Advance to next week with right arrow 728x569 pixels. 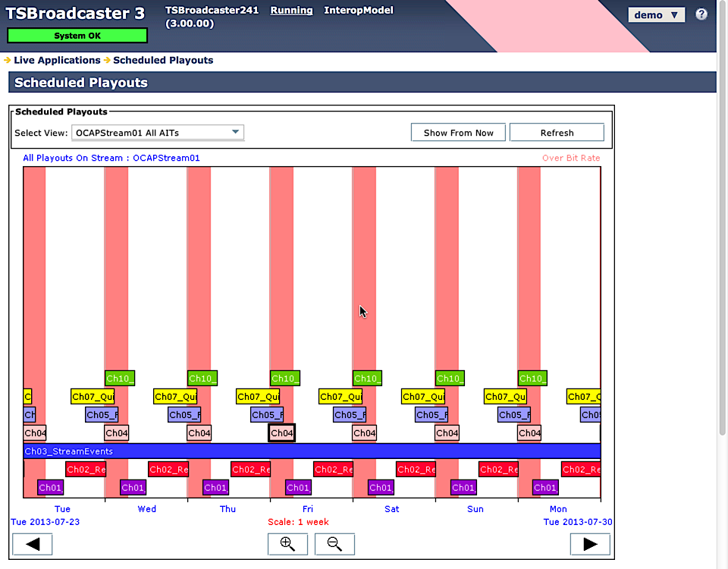(590, 544)
